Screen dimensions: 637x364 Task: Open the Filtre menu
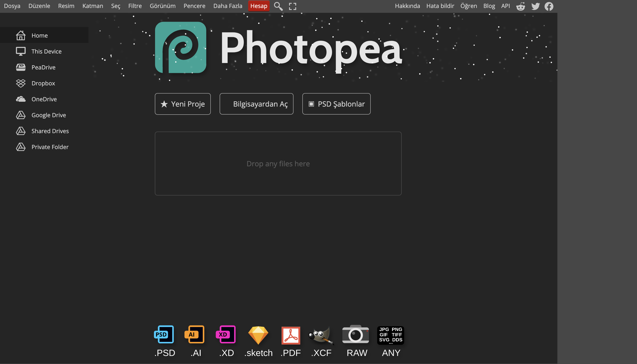point(135,6)
